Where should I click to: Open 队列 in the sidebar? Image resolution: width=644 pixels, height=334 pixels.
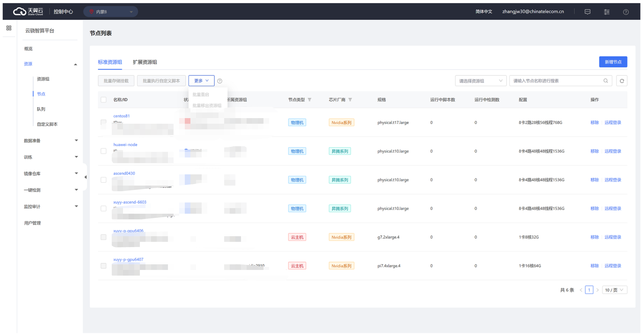pos(41,109)
